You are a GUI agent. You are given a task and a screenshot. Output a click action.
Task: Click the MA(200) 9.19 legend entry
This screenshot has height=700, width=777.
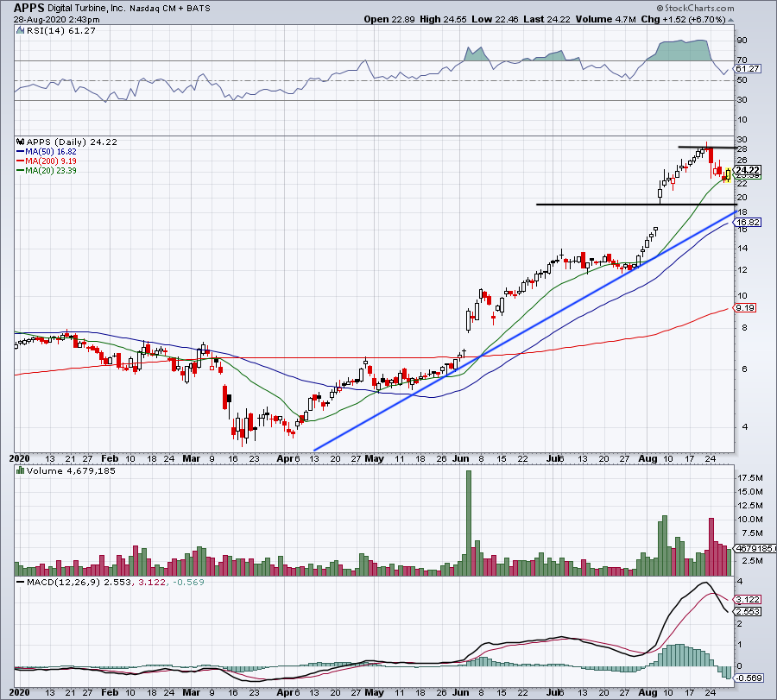pyautogui.click(x=47, y=161)
